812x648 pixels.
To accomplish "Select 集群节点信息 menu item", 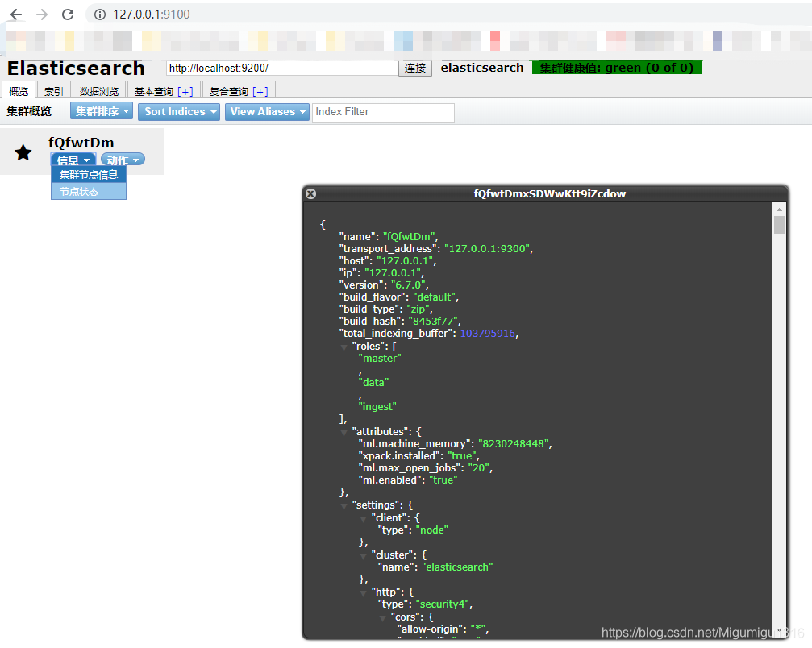I will pos(89,174).
